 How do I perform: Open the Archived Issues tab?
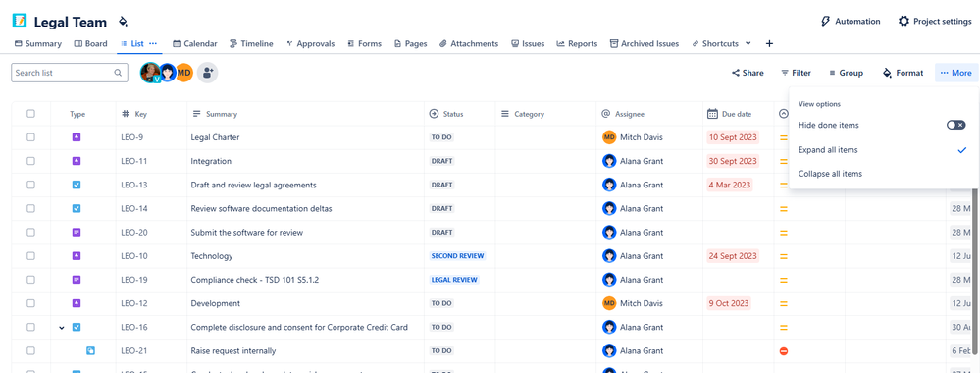coord(645,44)
